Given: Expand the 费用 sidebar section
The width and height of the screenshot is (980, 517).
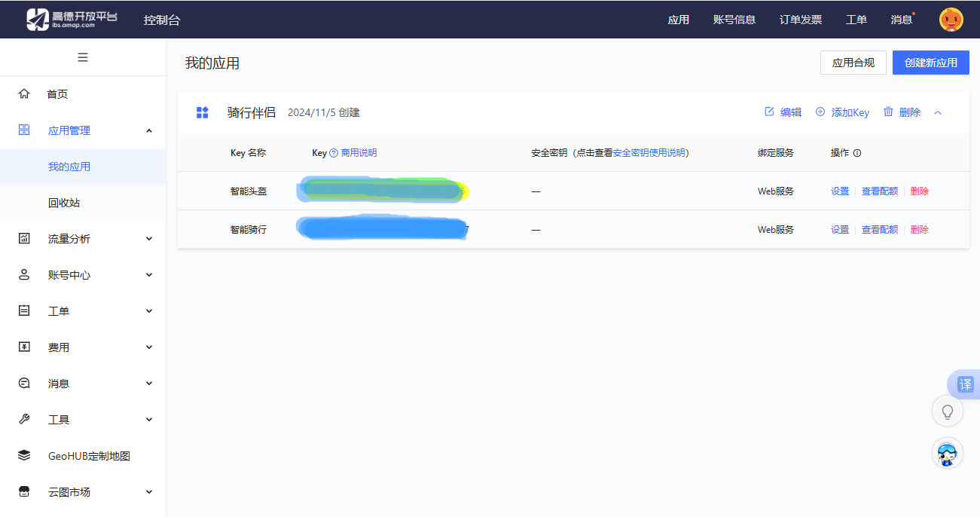Looking at the screenshot, I should (x=149, y=347).
